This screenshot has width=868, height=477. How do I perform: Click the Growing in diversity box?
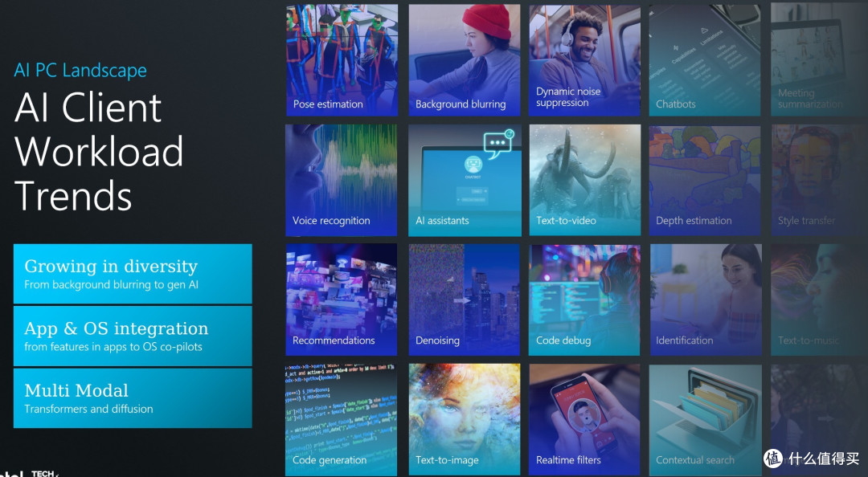point(133,274)
